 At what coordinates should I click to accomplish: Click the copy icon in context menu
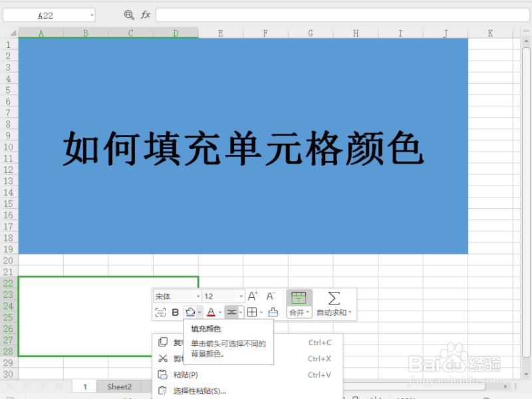(163, 342)
